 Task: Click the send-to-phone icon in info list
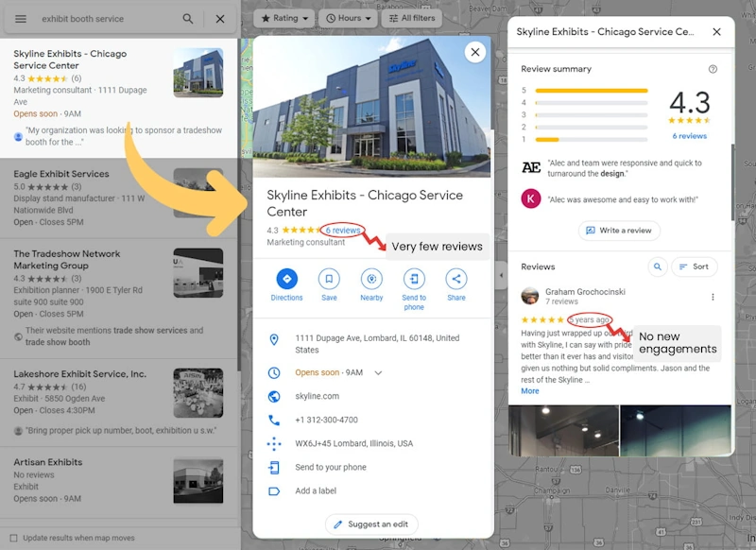tap(274, 467)
